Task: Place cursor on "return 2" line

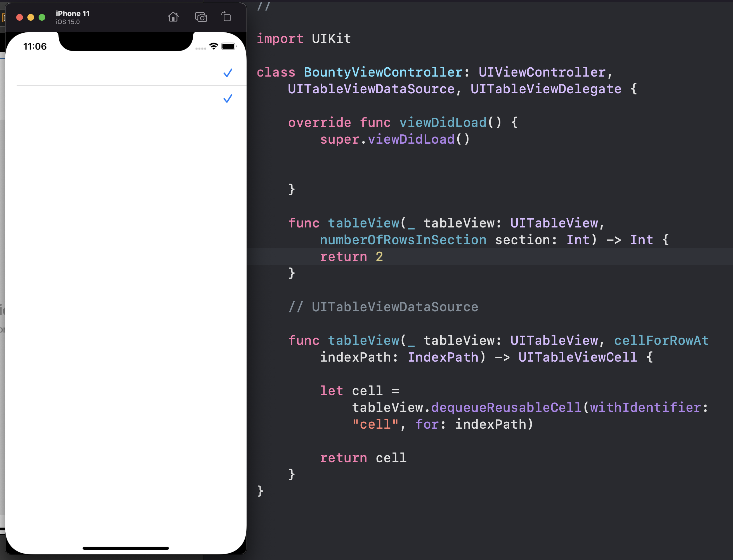Action: [351, 257]
